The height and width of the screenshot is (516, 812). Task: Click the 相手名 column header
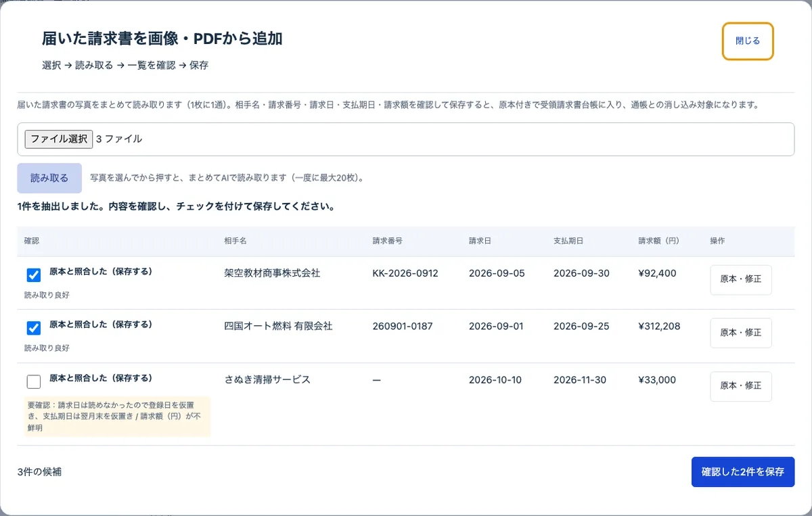[235, 241]
